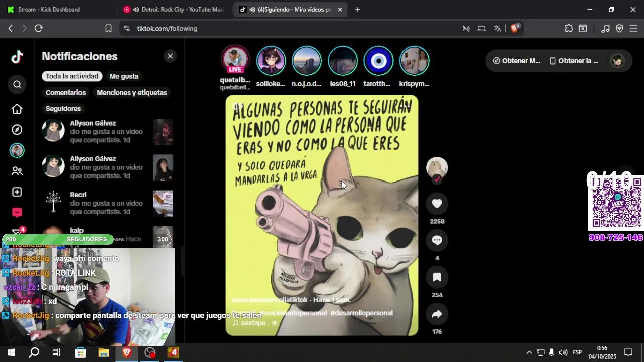Open ESP language input selector
Image resolution: width=644 pixels, height=362 pixels.
click(577, 352)
